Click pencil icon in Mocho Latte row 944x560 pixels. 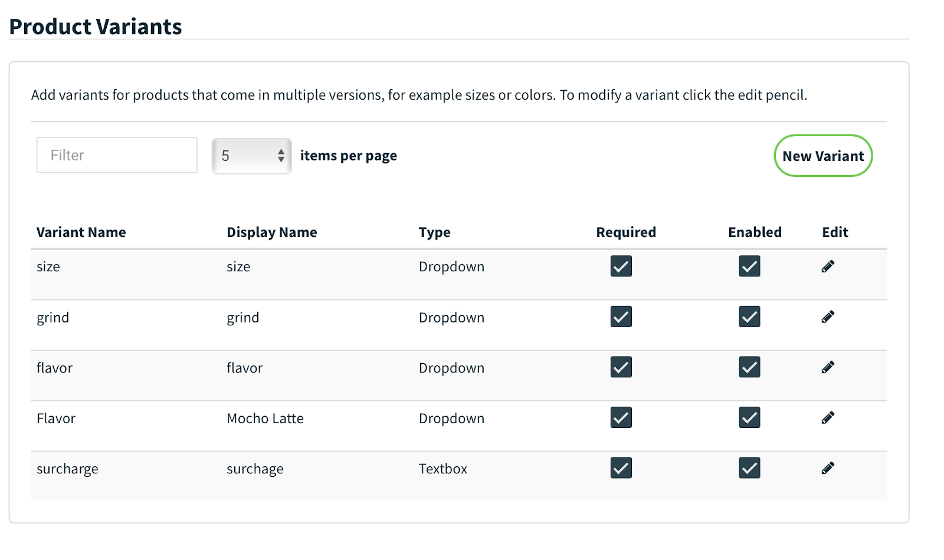pos(828,418)
